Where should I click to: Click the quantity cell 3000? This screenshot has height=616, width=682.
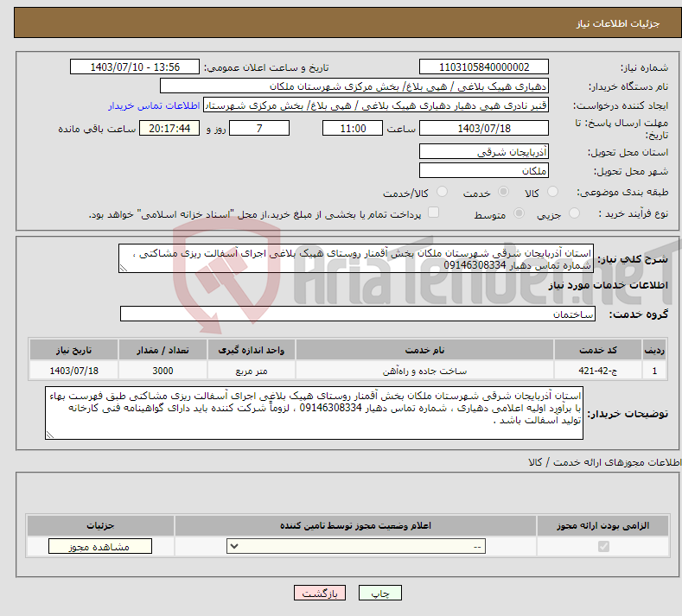[x=163, y=371]
